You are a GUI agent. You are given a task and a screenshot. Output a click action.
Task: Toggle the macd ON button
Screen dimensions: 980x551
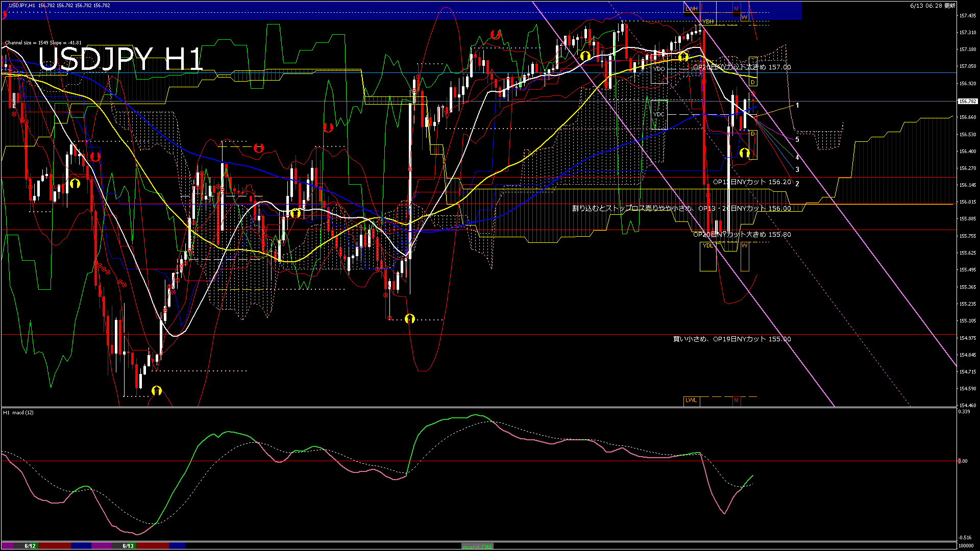click(477, 546)
